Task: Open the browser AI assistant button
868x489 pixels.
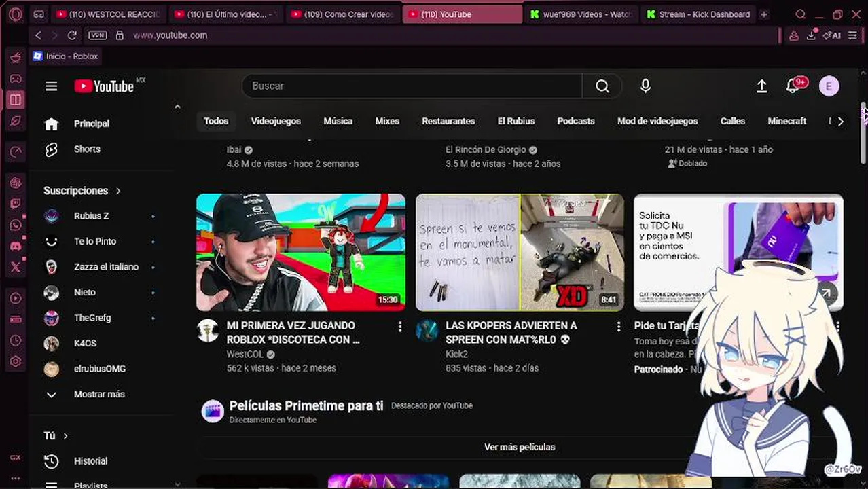Action: pyautogui.click(x=832, y=35)
